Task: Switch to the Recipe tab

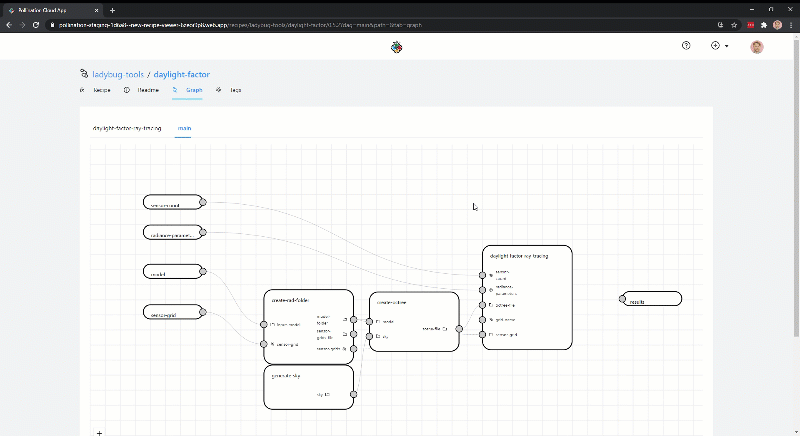Action: [x=95, y=90]
